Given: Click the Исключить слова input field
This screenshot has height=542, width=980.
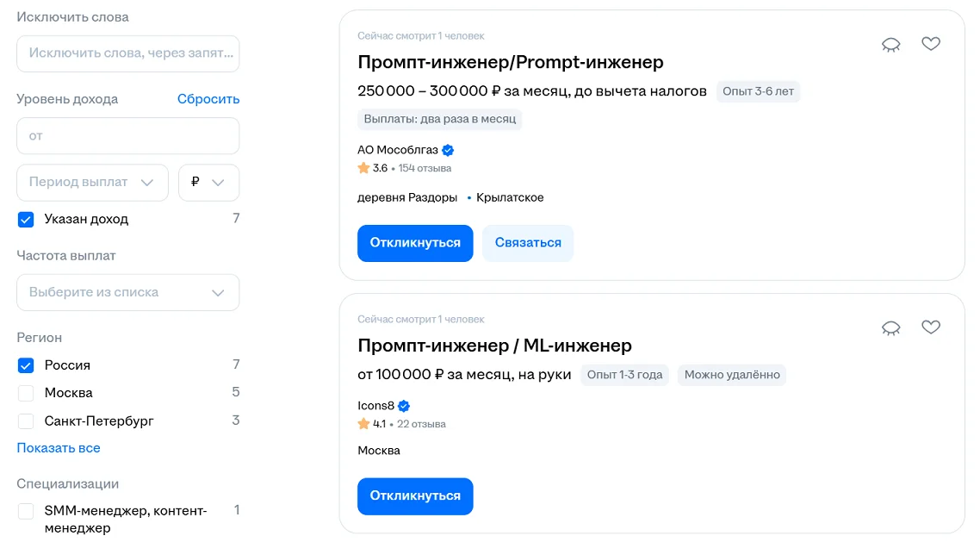Looking at the screenshot, I should point(127,53).
